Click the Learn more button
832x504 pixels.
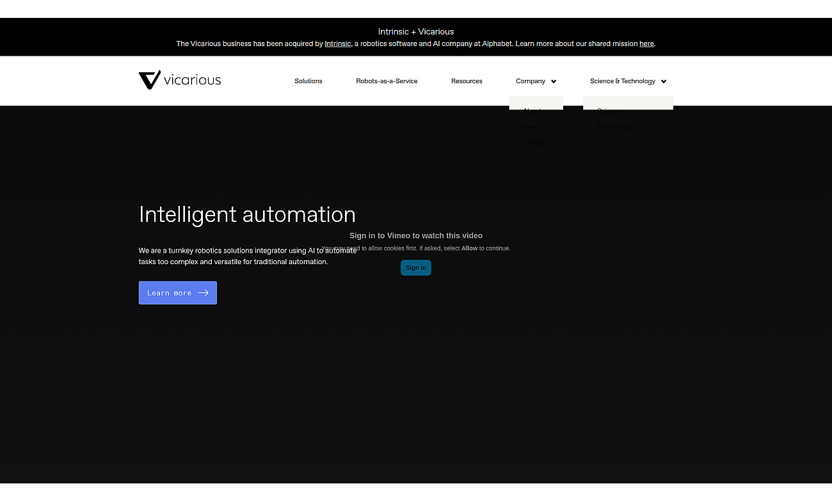178,293
